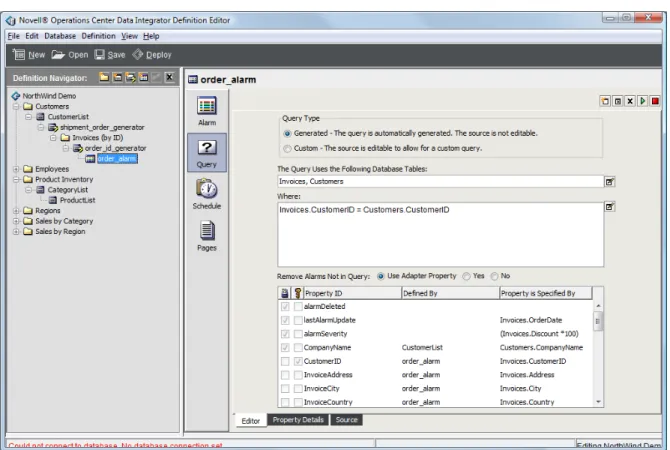Viewport: 670px width, 450px height.
Task: Click the property table scrollbar thumb
Action: click(598, 321)
